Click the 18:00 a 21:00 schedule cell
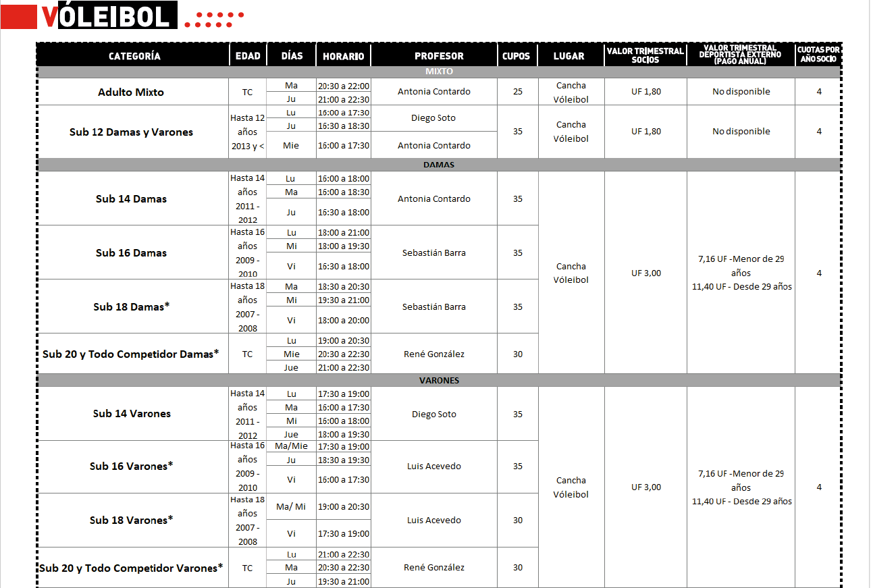Image resolution: width=871 pixels, height=588 pixels. pyautogui.click(x=343, y=232)
